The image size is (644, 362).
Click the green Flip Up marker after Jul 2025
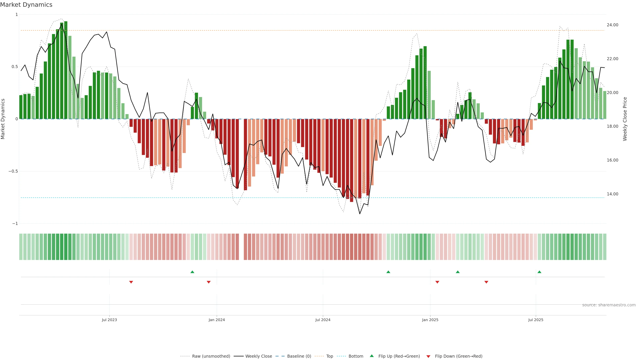point(539,272)
